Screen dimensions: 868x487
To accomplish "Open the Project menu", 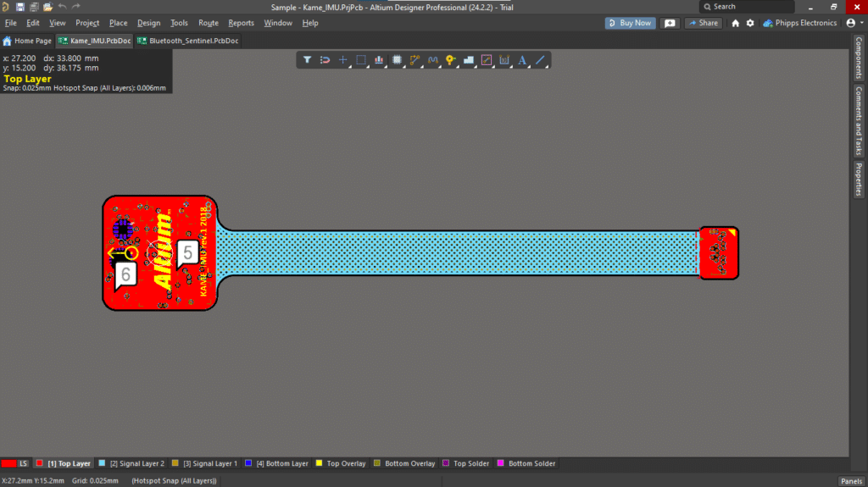I will (87, 23).
